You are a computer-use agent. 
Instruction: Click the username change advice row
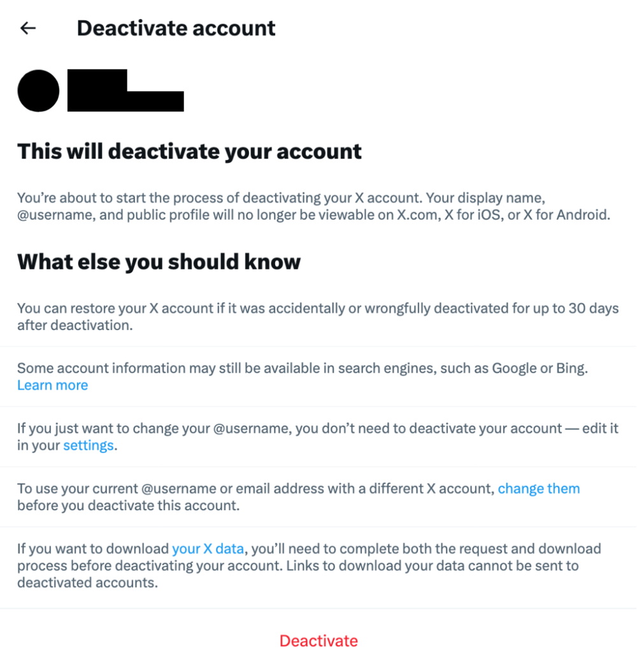coord(318,437)
